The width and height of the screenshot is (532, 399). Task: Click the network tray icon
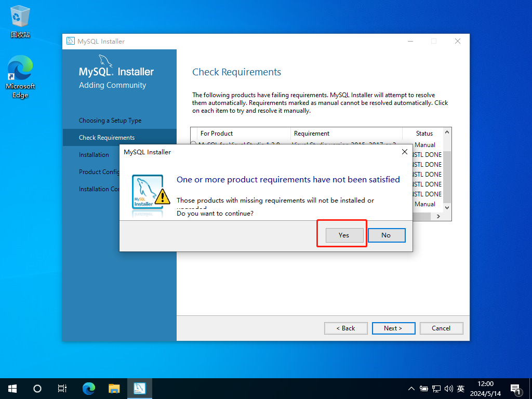(x=436, y=389)
